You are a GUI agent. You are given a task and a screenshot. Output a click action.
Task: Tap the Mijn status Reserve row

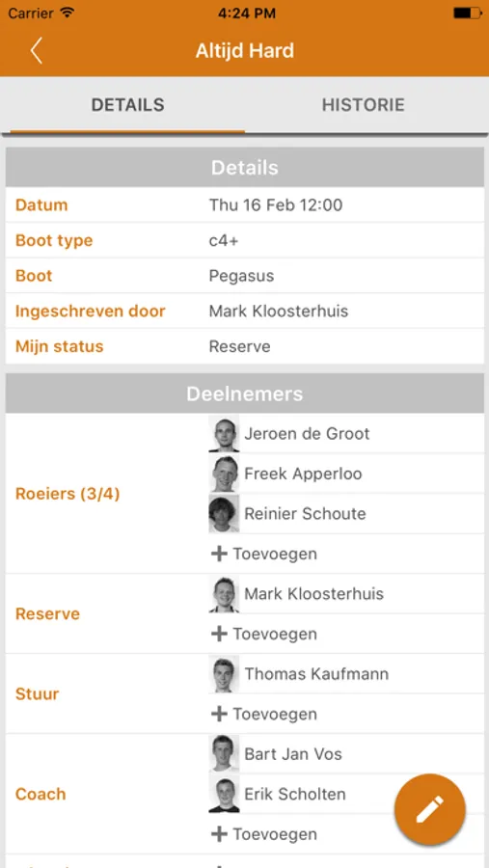(245, 346)
